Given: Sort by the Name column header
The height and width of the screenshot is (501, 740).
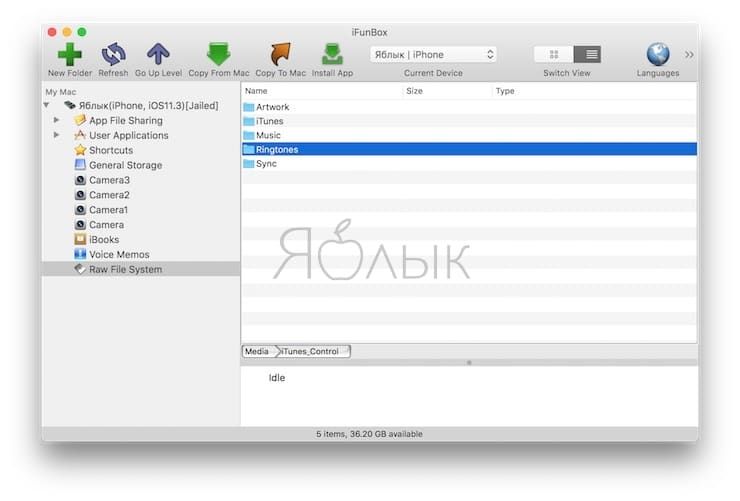Looking at the screenshot, I should click(256, 91).
